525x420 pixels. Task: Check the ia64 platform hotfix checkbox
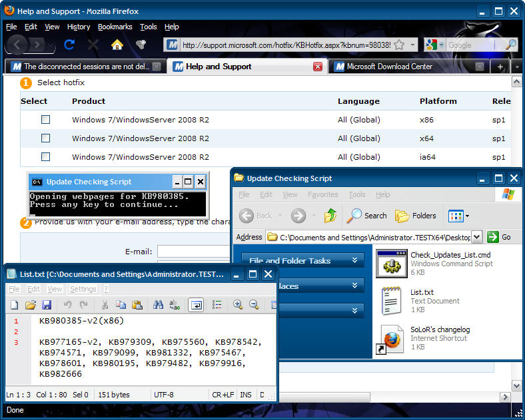45,157
